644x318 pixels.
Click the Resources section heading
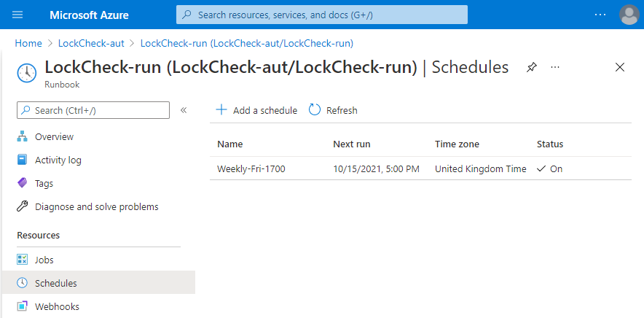pyautogui.click(x=38, y=236)
